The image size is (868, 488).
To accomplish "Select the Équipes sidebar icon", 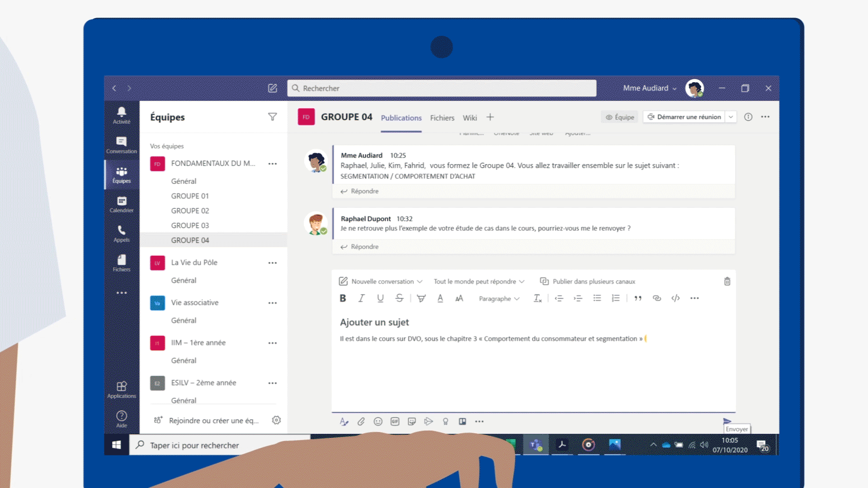I will click(122, 174).
